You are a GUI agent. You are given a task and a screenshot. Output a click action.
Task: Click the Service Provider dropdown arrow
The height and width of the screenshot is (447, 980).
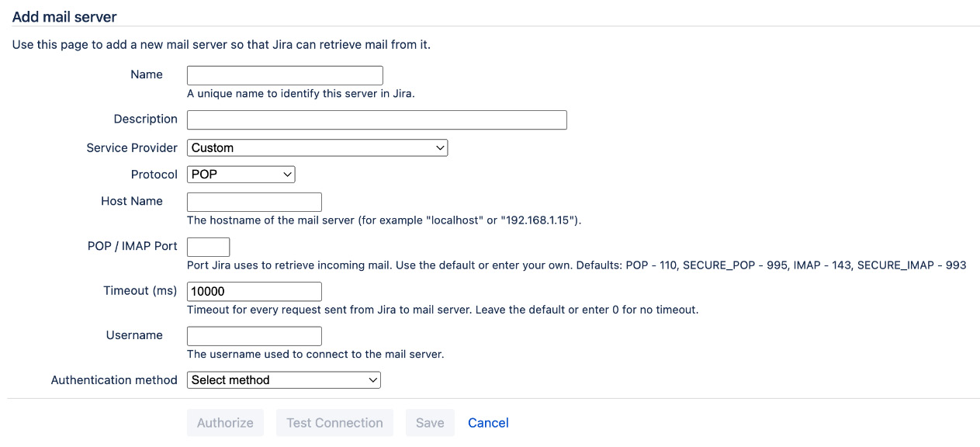441,147
